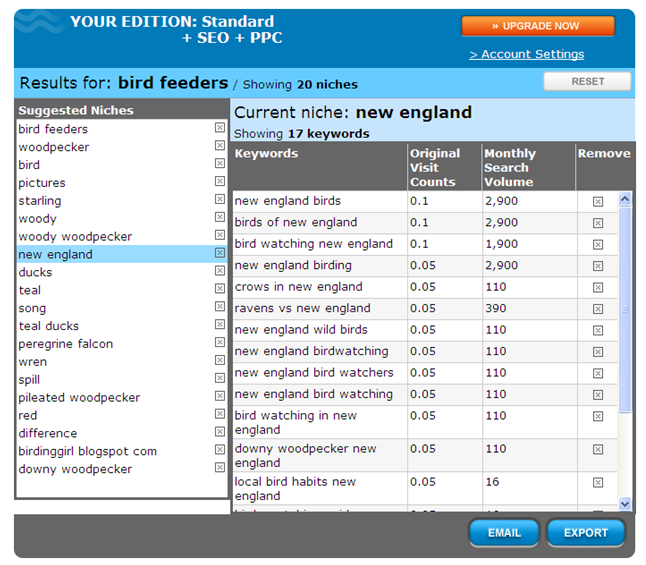Remove the peregrine falcon niche

pos(220,342)
